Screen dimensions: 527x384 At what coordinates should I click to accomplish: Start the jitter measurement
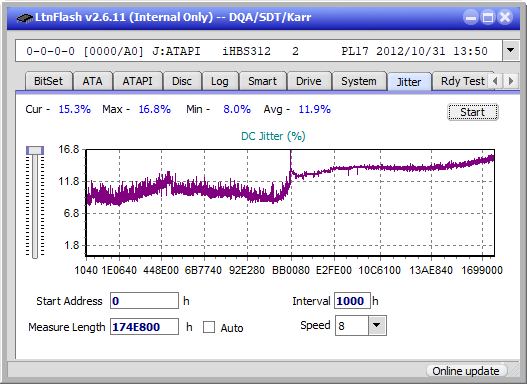coord(473,112)
